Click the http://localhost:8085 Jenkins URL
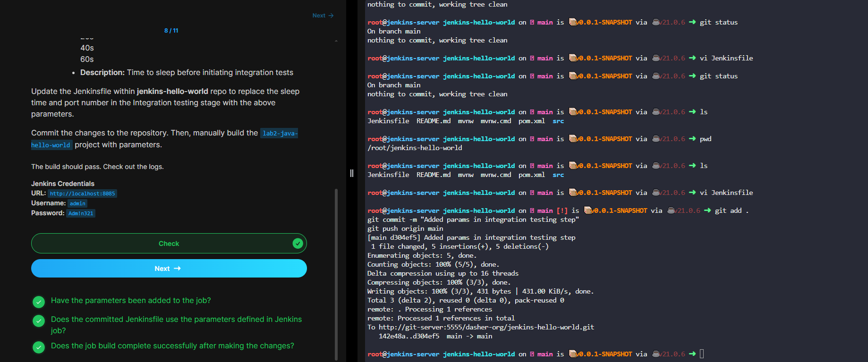This screenshot has height=362, width=868. [82, 194]
